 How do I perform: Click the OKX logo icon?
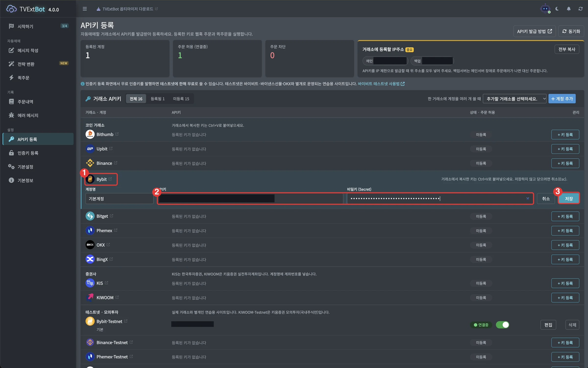click(90, 245)
